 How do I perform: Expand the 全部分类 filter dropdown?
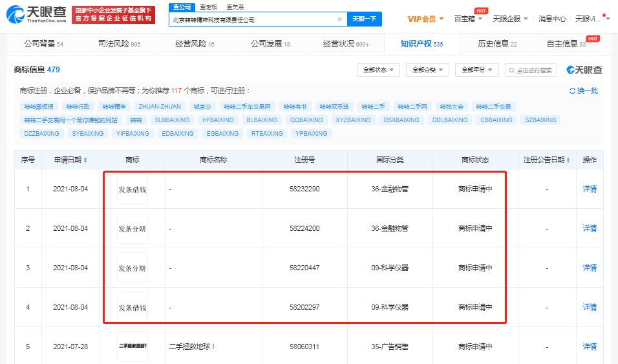click(427, 70)
